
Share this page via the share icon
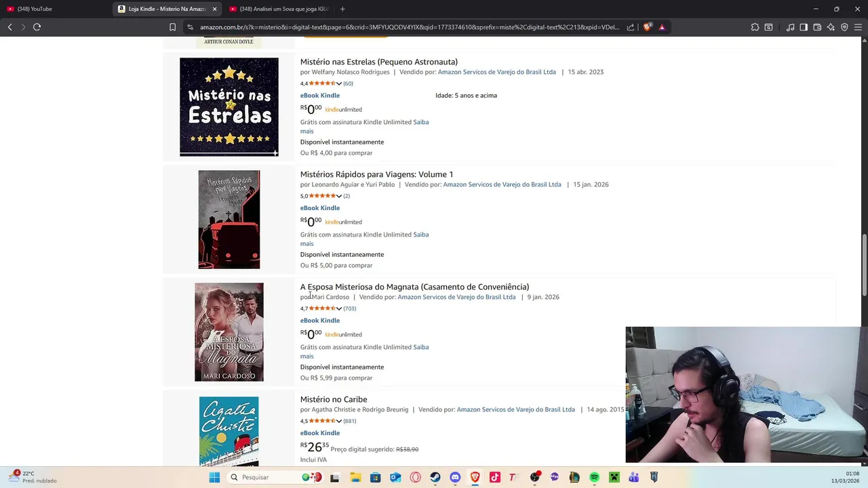(x=631, y=27)
